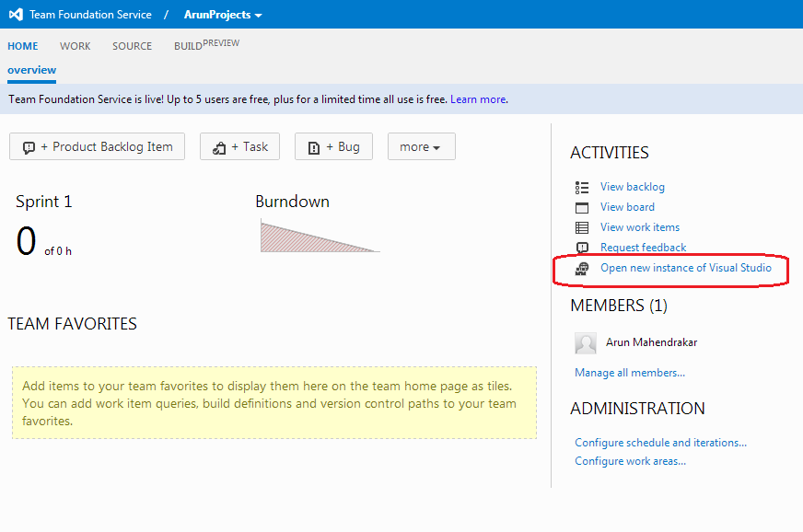Viewport: 803px width, 532px height.
Task: Open the AruneProjects project dropdown
Action: 223,15
